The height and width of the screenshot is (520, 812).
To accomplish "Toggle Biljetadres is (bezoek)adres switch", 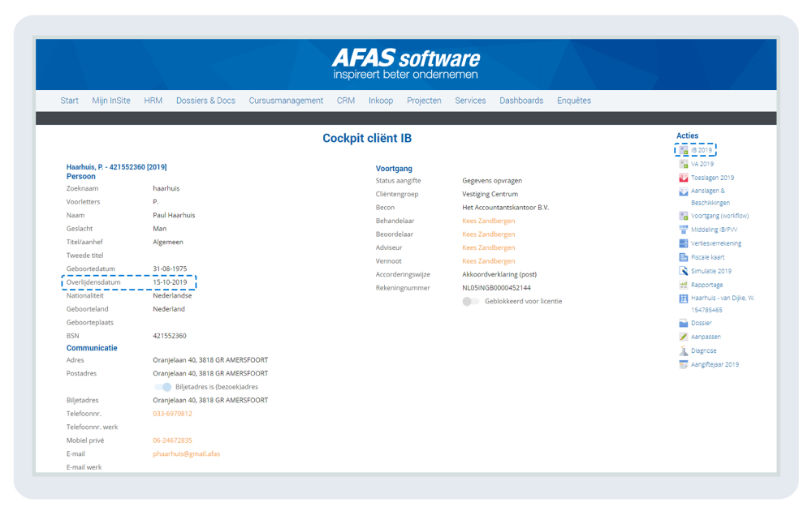I will 162,387.
